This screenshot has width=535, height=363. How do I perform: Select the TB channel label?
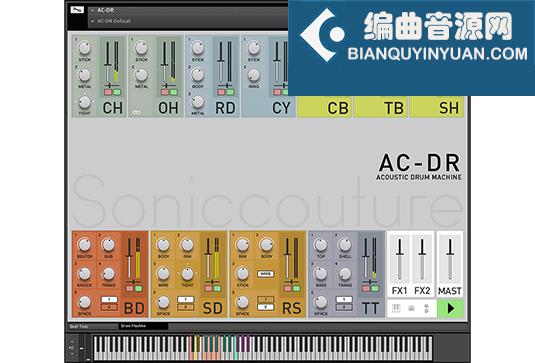coord(394,108)
